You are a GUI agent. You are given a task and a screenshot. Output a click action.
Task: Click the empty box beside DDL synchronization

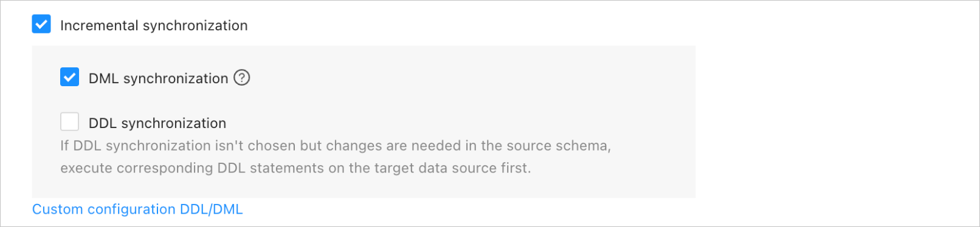tap(69, 121)
